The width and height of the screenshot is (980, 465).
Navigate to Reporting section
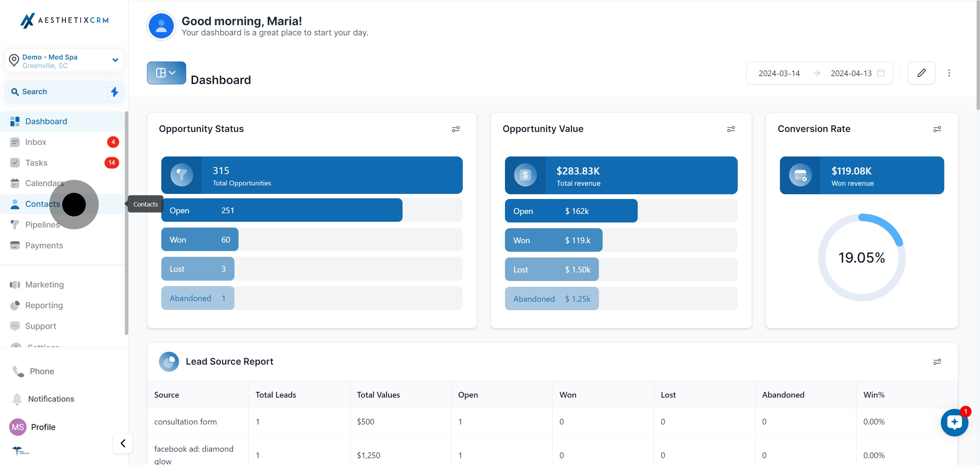[x=44, y=305]
